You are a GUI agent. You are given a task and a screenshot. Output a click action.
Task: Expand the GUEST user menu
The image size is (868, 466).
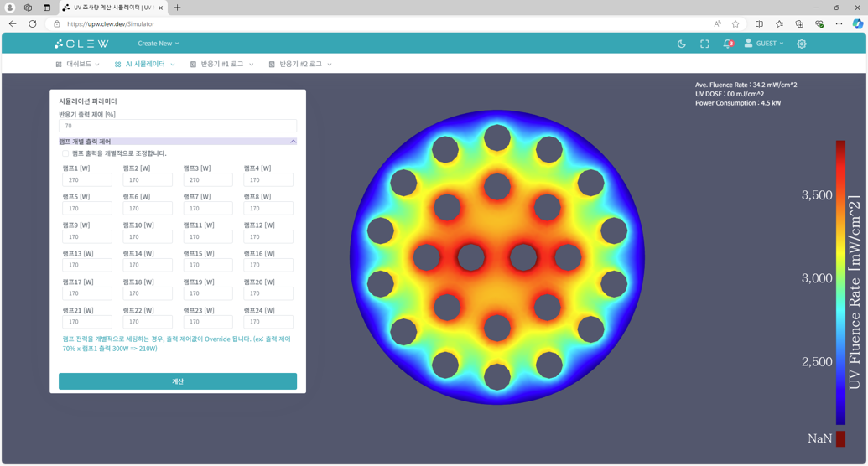coord(764,44)
